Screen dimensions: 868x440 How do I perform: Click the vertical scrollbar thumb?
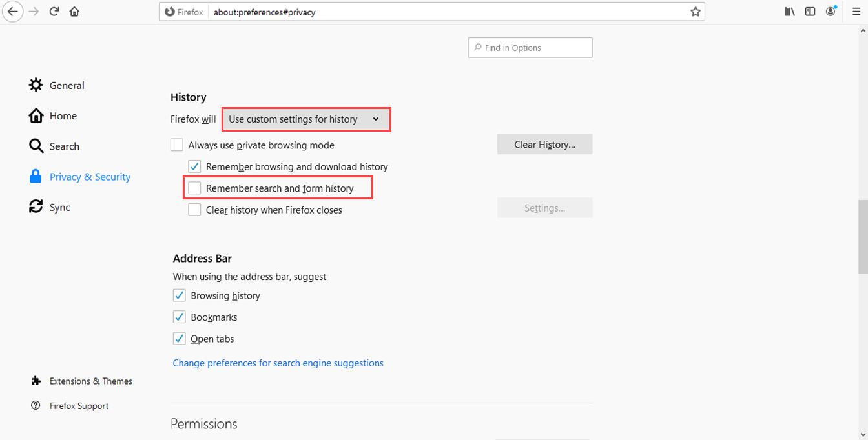(863, 236)
